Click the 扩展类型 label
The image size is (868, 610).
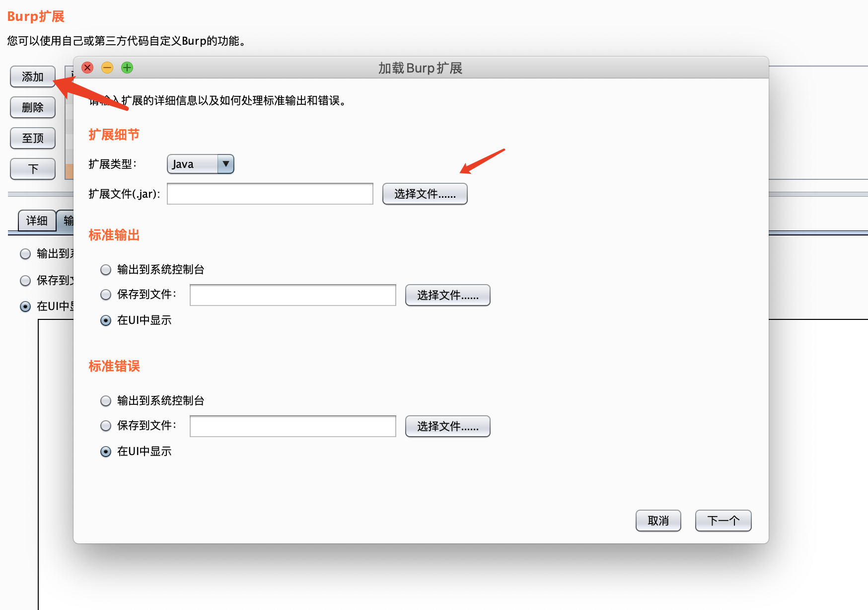pos(113,164)
